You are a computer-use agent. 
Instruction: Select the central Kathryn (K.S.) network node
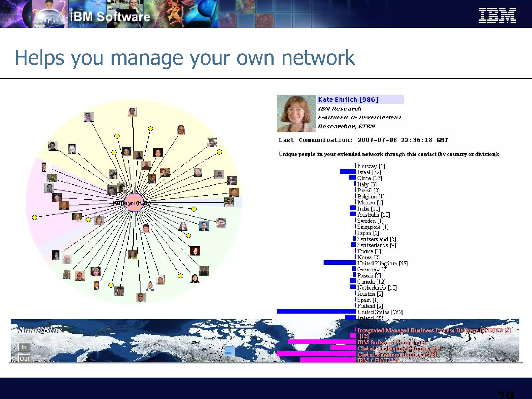point(134,203)
